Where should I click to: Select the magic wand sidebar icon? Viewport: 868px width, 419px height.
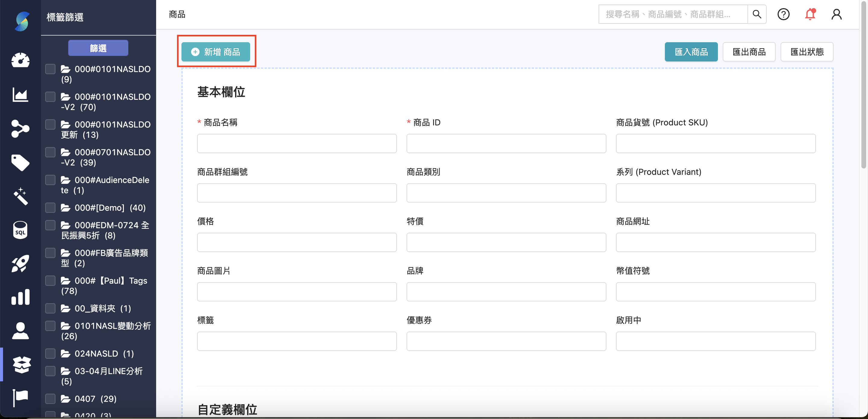20,196
